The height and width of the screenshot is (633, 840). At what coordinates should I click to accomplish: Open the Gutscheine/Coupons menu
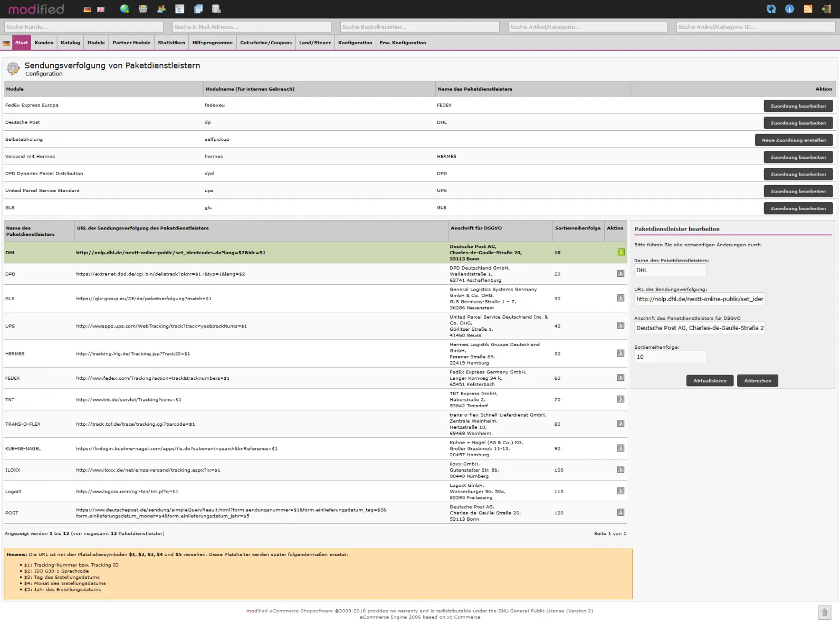pyautogui.click(x=265, y=43)
